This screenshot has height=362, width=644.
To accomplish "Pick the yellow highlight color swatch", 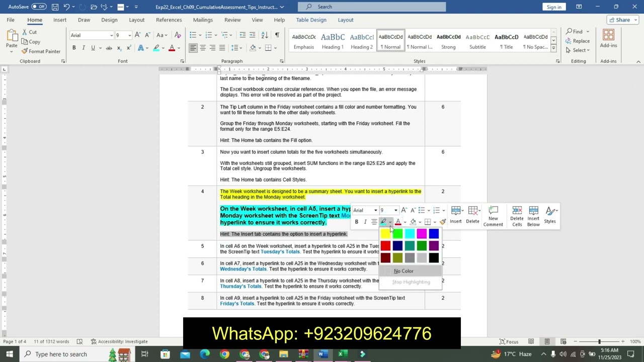I will [385, 234].
